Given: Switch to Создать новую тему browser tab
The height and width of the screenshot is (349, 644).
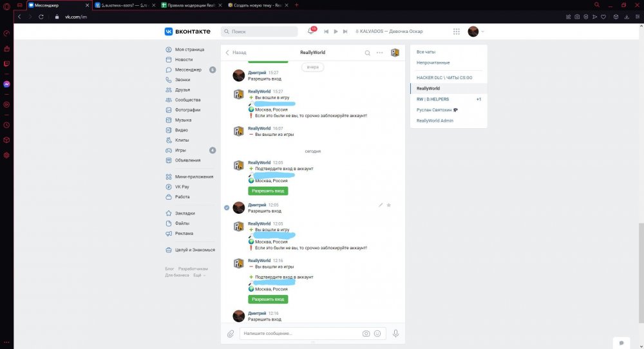Looking at the screenshot, I should point(258,5).
